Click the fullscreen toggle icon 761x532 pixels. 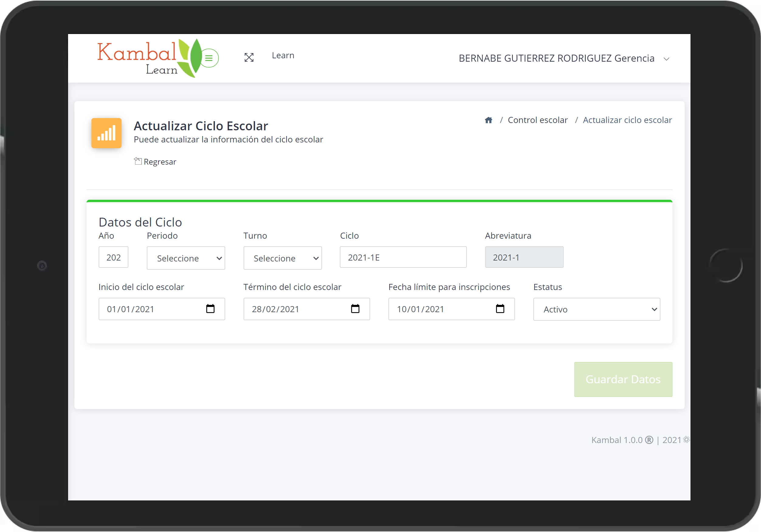250,57
